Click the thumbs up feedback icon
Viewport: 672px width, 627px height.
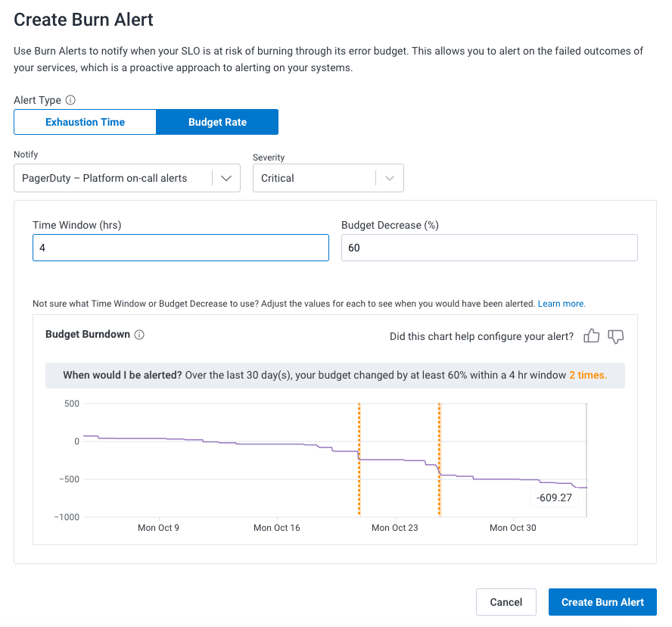coord(592,336)
